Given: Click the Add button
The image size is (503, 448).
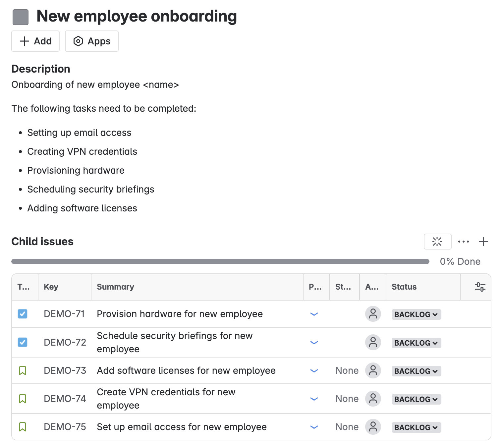Looking at the screenshot, I should (x=35, y=41).
